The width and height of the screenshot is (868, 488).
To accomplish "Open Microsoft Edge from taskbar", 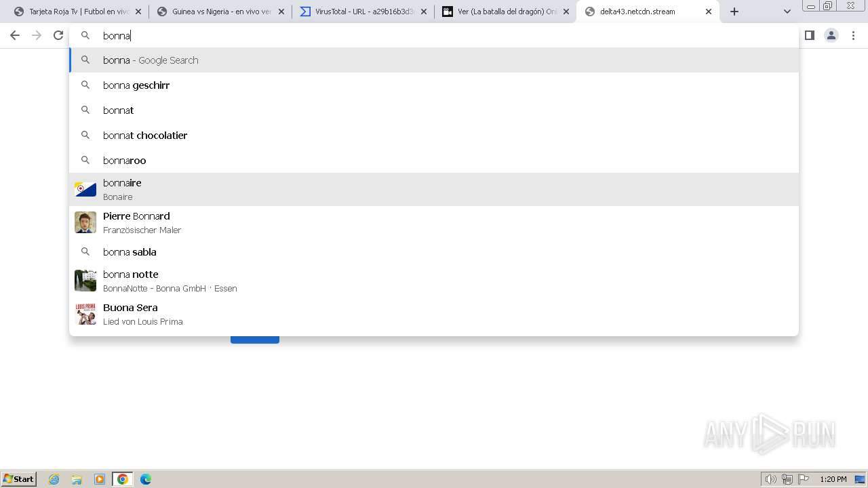I will [146, 479].
